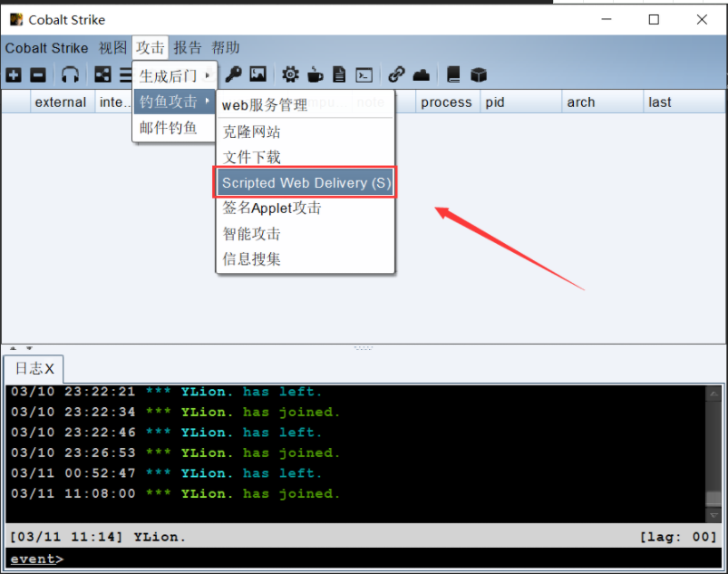
Task: Click the log scrollbar down arrow
Action: [x=713, y=515]
